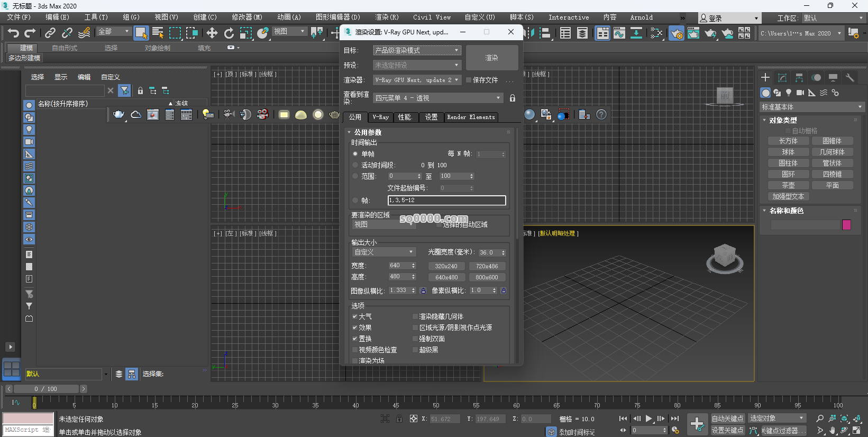Screen dimensions: 868x437
Task: Open the Utilities wrench panel
Action: point(850,78)
